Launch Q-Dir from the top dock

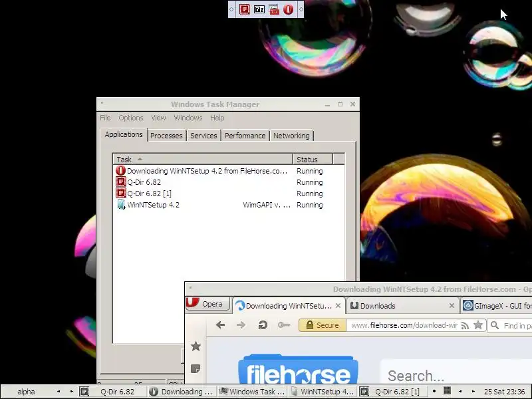pyautogui.click(x=245, y=9)
